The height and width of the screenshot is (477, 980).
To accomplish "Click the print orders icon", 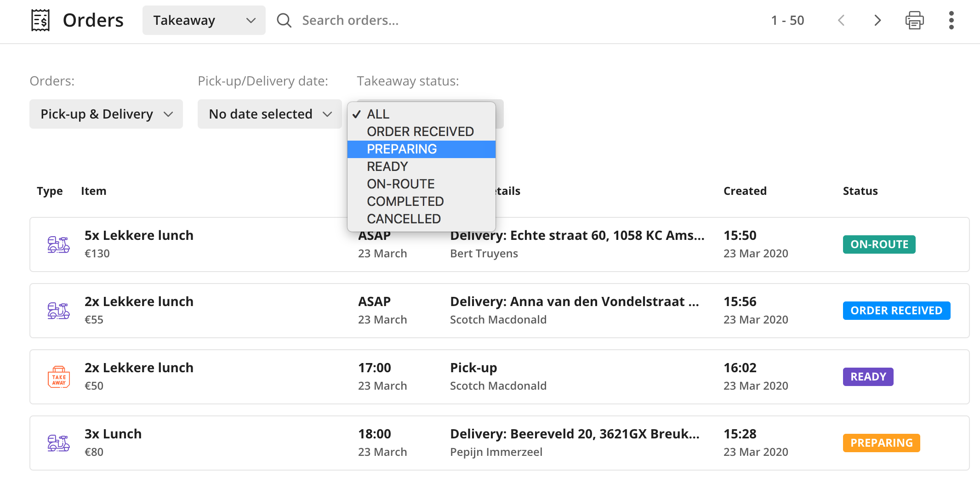I will tap(914, 20).
